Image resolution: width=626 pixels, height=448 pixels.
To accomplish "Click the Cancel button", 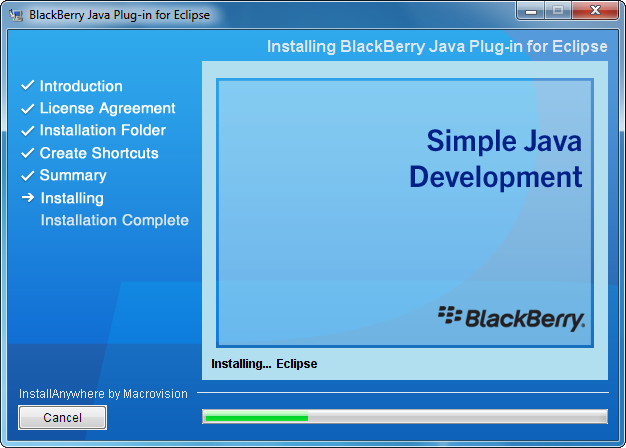I will [x=62, y=417].
